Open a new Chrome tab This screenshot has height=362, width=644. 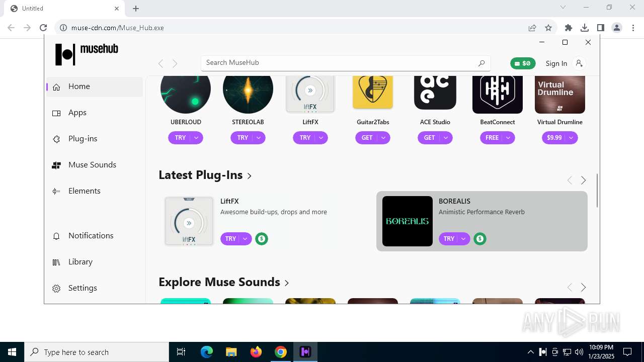[136, 9]
